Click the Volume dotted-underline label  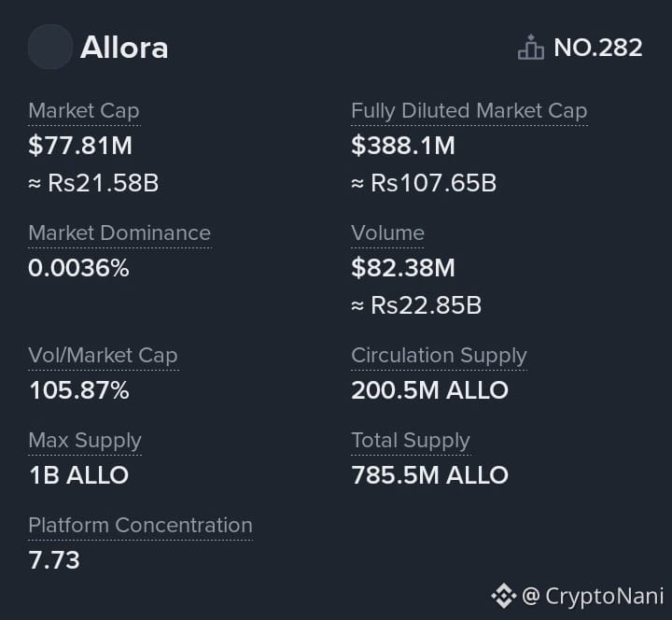point(387,232)
